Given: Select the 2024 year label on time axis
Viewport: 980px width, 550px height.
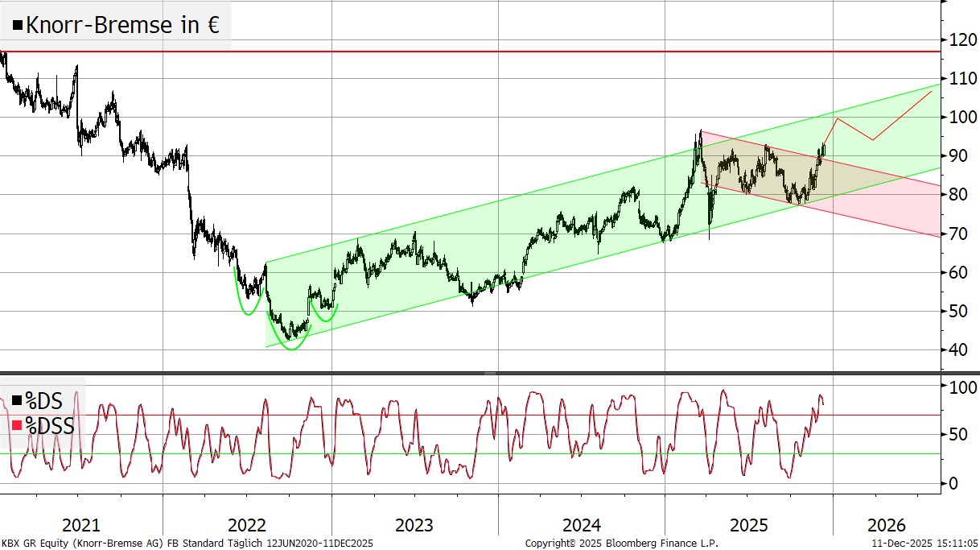Looking at the screenshot, I should pyautogui.click(x=581, y=526).
